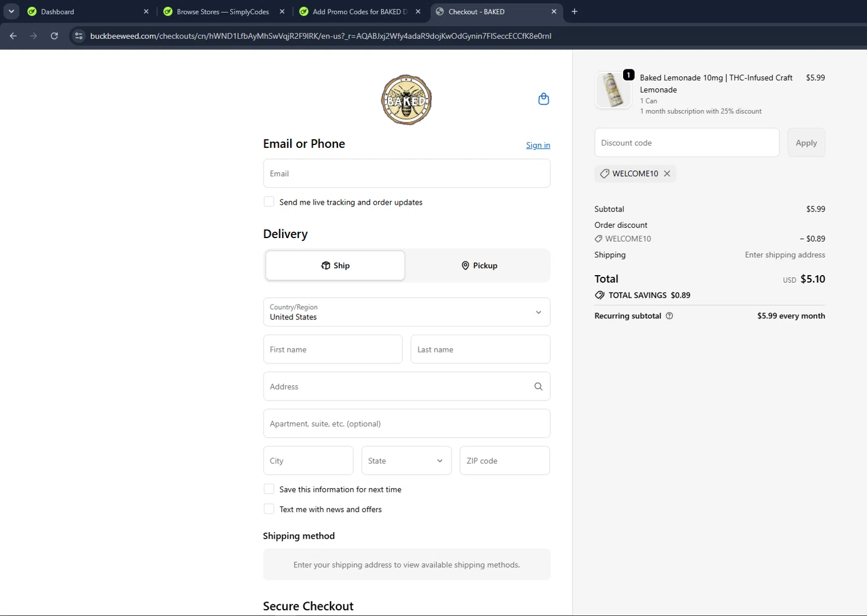
Task: Click the City field
Action: (308, 461)
